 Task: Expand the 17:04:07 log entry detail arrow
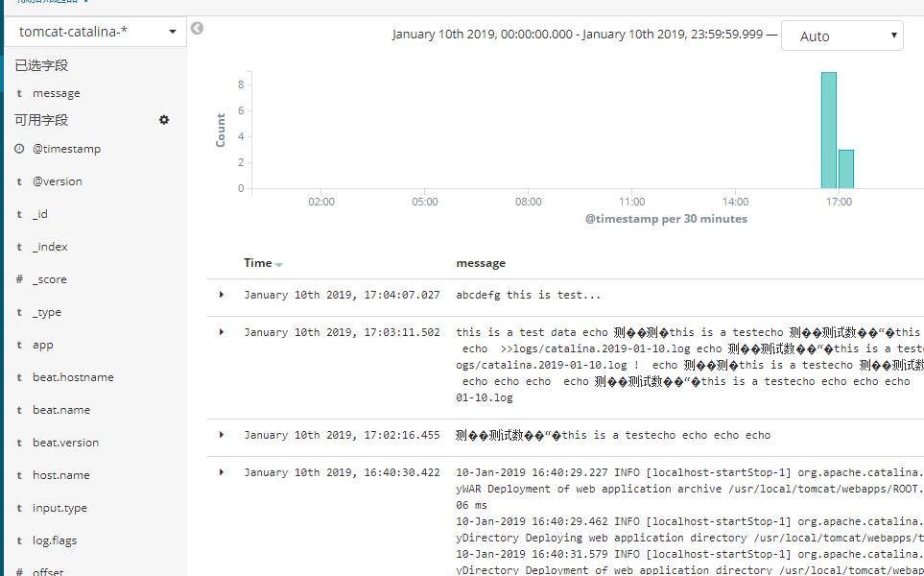pos(222,295)
